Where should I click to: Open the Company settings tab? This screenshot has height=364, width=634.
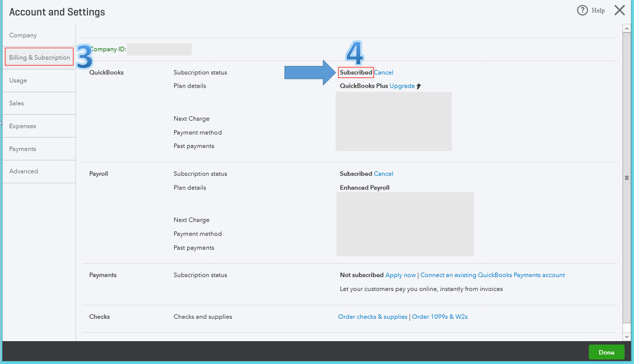[x=23, y=35]
